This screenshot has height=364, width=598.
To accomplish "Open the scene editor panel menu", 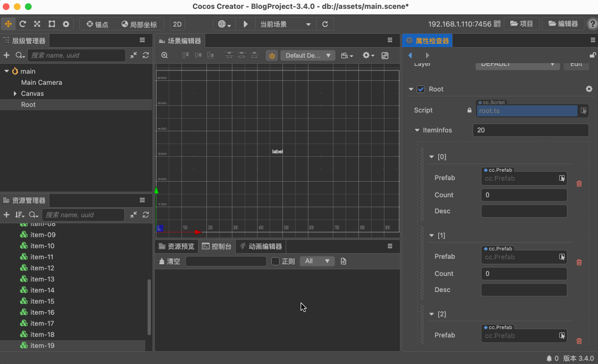I will [x=390, y=40].
